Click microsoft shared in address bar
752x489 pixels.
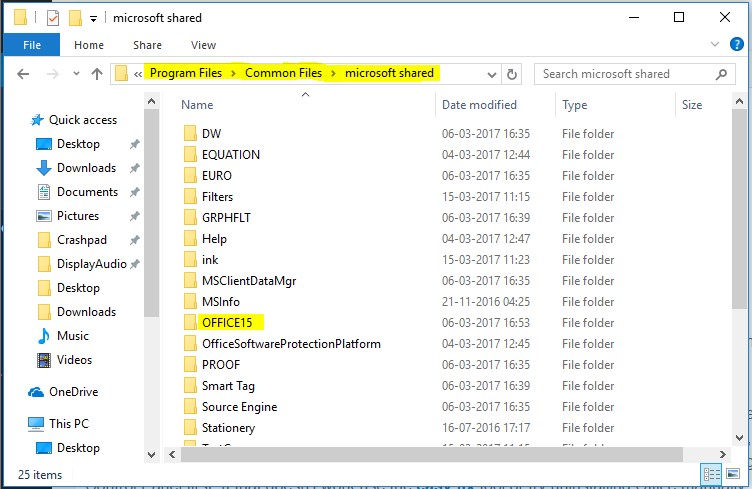click(x=389, y=73)
